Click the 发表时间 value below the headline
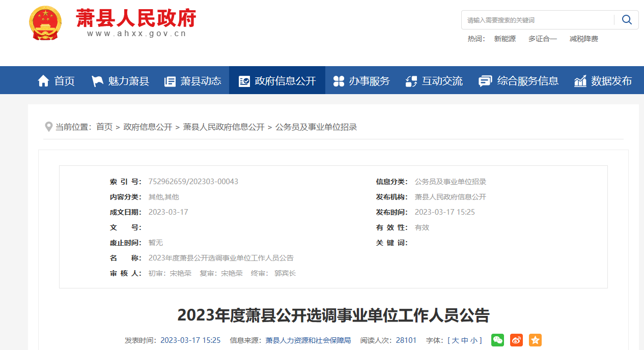 (190, 340)
